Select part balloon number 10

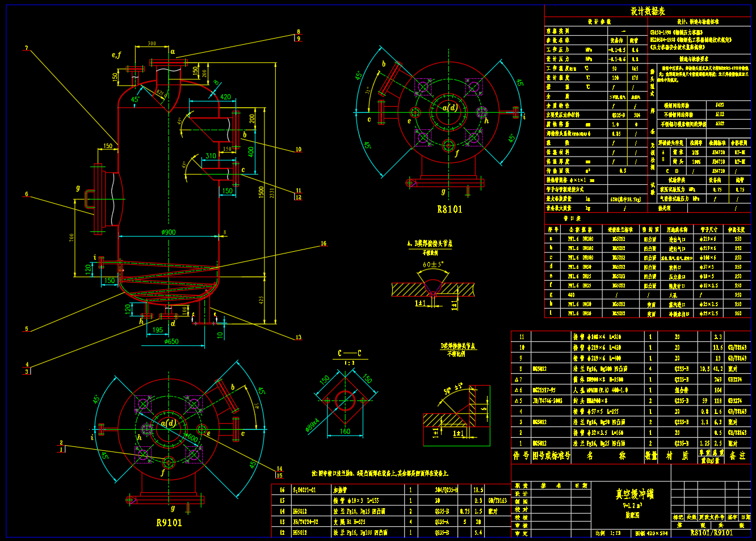(299, 150)
